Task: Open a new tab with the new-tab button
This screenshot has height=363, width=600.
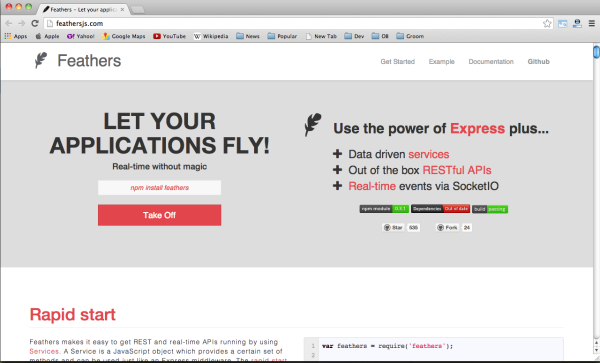Action: 138,10
